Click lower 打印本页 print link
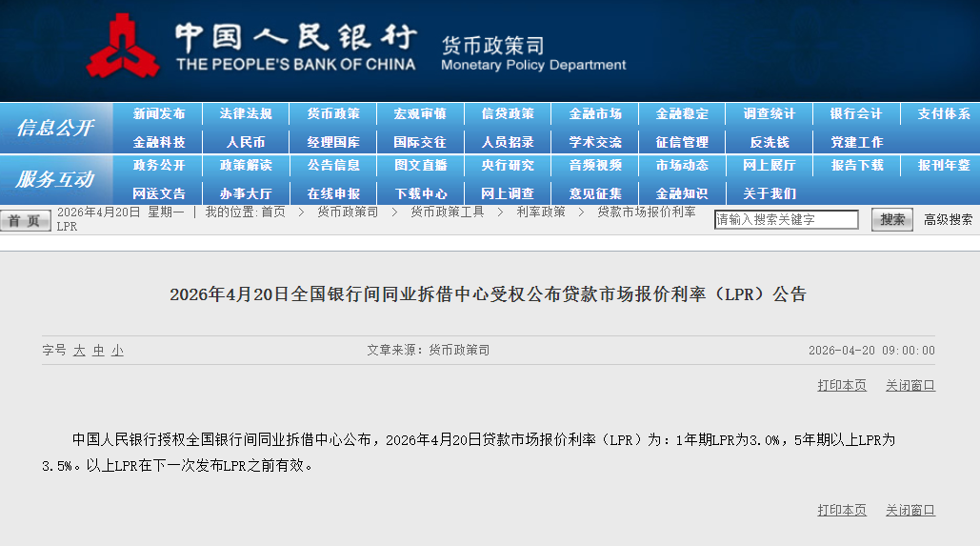 coord(842,511)
